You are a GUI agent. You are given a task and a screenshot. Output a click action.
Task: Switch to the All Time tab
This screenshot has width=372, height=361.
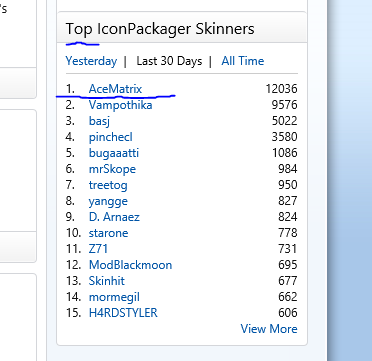click(x=243, y=61)
